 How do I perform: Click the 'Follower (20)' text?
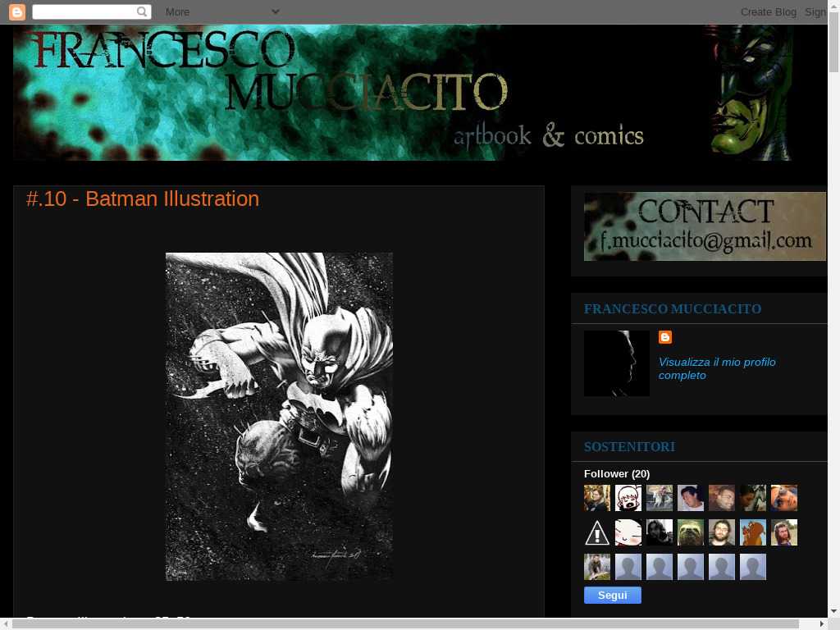tap(617, 473)
